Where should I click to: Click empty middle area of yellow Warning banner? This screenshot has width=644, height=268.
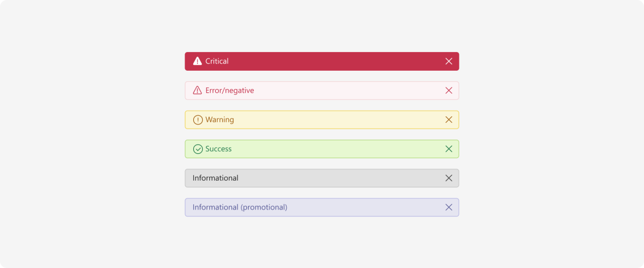click(x=338, y=120)
